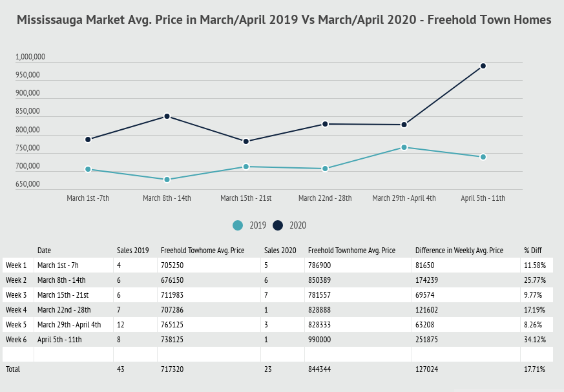The image size is (564, 392).
Task: Select the 2020 data point for March 29th-April 4th
Action: [x=404, y=125]
